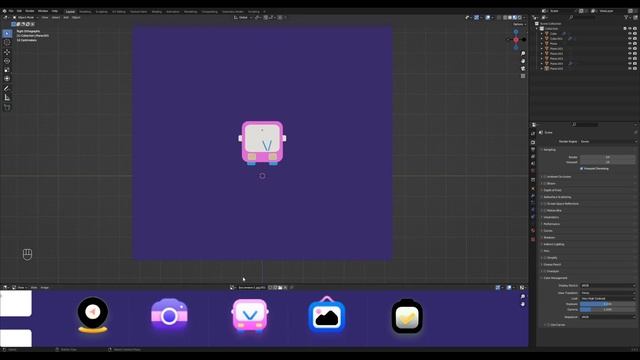Click the Render samples field
This screenshot has height=360, width=640.
pyautogui.click(x=608, y=157)
